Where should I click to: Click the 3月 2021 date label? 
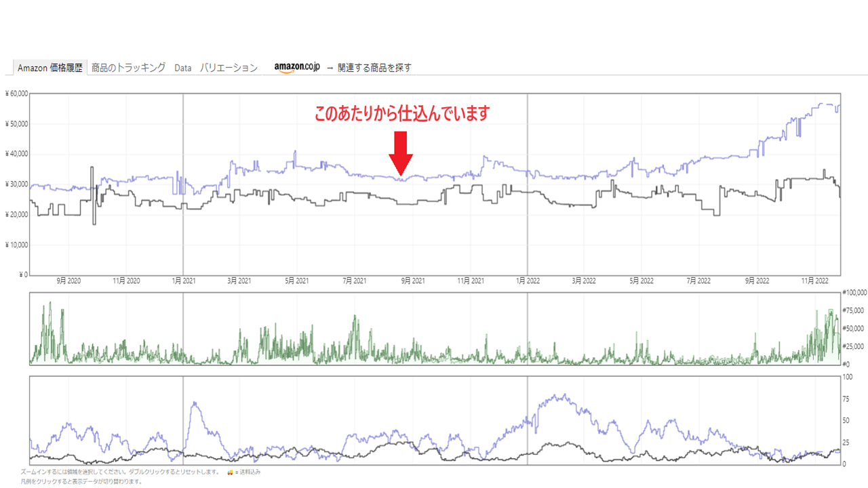(x=239, y=281)
